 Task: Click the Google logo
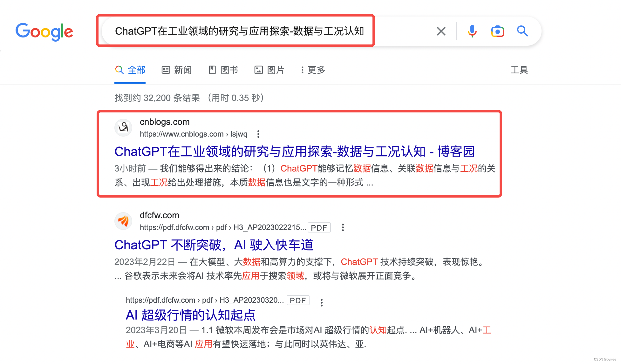[44, 31]
